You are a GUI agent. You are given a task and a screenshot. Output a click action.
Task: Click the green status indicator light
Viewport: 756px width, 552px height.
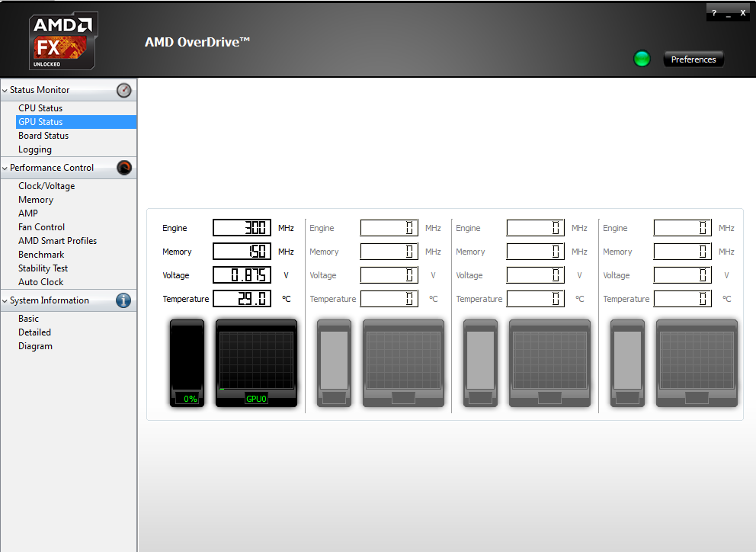pyautogui.click(x=642, y=59)
